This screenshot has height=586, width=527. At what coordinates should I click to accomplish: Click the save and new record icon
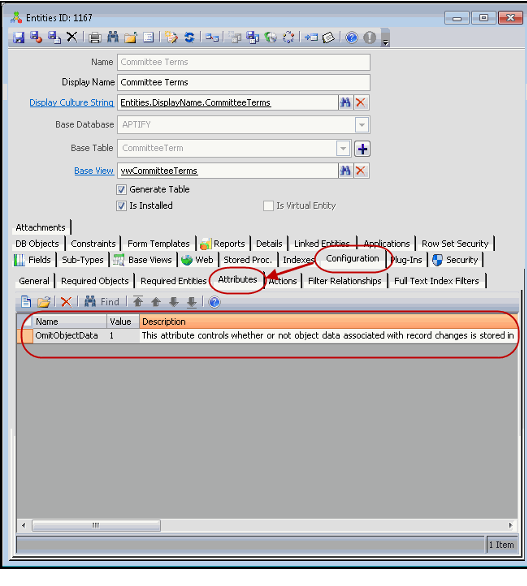click(54, 37)
